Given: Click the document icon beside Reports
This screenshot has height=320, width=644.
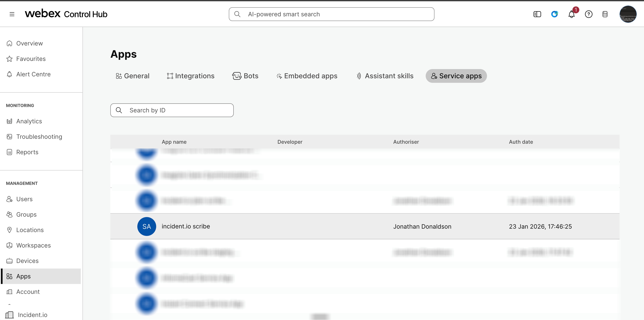Looking at the screenshot, I should pyautogui.click(x=9, y=152).
